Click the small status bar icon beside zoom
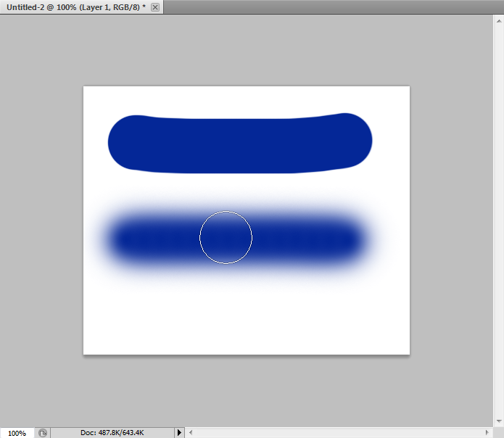The image size is (504, 438). 42,433
